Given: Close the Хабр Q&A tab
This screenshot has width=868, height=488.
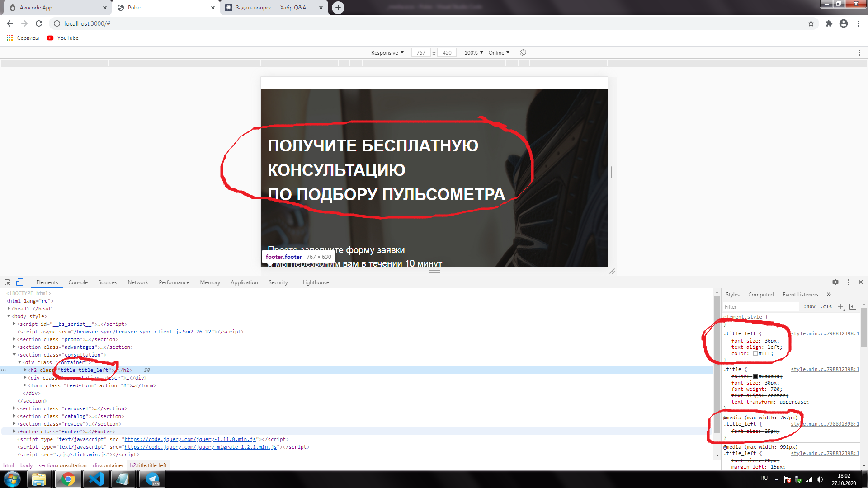Looking at the screenshot, I should (x=321, y=8).
